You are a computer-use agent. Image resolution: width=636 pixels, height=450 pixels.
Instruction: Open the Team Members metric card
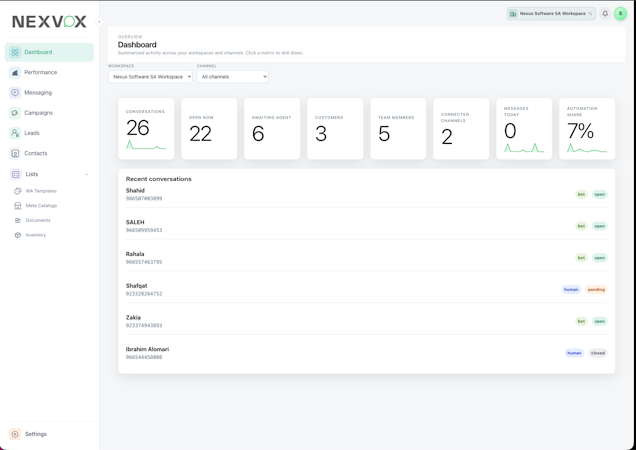[x=398, y=129]
